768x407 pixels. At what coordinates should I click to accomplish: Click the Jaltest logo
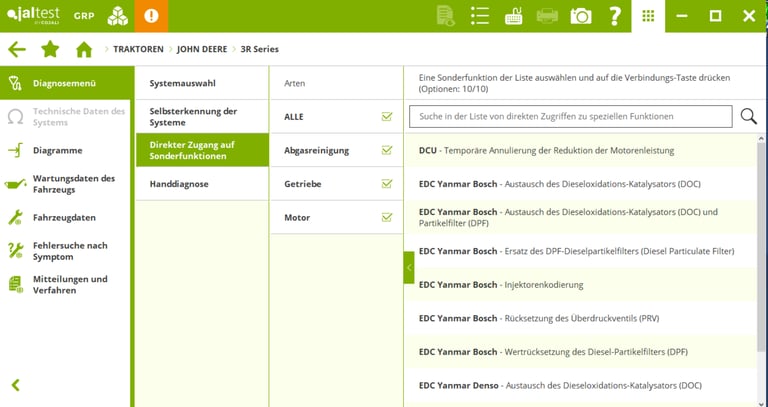click(33, 15)
